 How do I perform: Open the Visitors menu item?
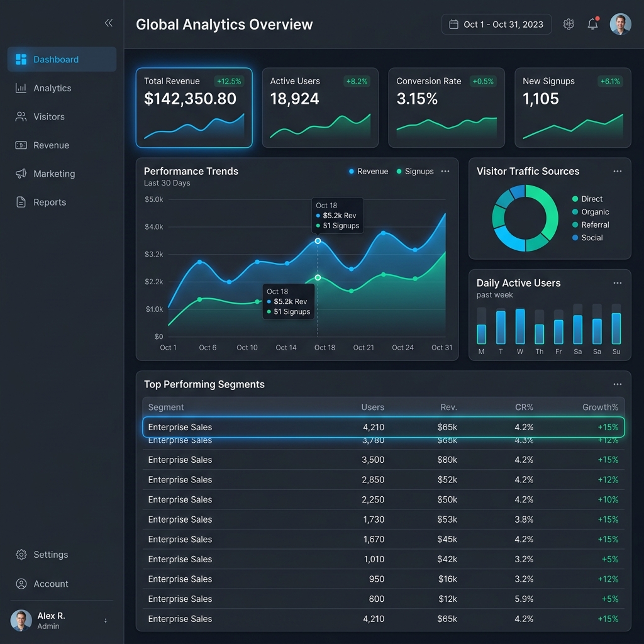[62, 116]
